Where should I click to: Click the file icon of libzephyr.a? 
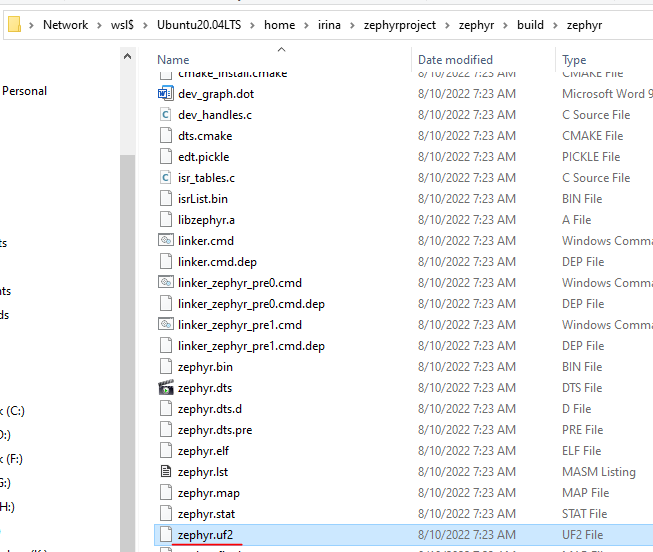[166, 219]
